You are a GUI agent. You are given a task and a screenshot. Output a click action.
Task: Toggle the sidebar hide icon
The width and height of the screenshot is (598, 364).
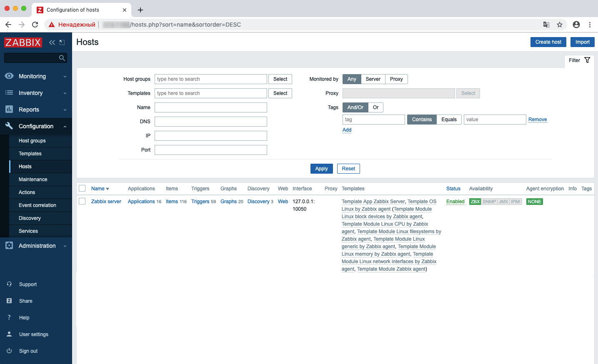(62, 42)
